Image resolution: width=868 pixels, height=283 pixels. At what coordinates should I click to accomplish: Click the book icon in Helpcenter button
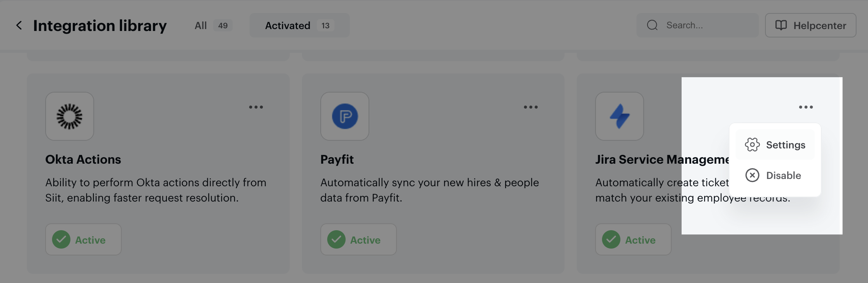point(781,25)
